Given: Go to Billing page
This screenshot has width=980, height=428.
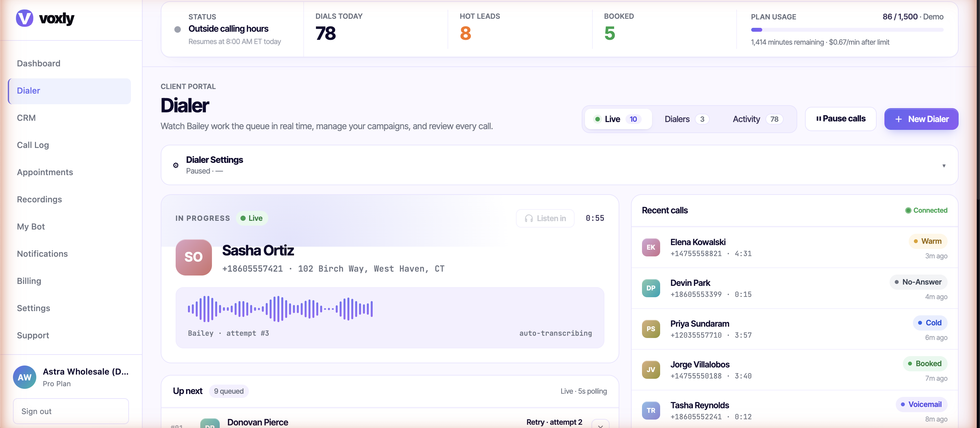Looking at the screenshot, I should click(x=69, y=281).
